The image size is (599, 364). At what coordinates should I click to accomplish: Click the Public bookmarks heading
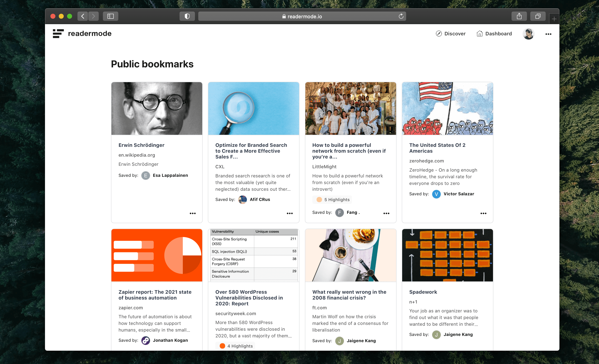click(x=152, y=64)
